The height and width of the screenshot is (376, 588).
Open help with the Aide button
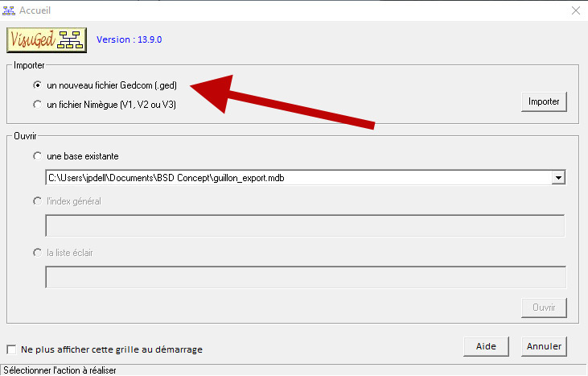click(x=486, y=346)
